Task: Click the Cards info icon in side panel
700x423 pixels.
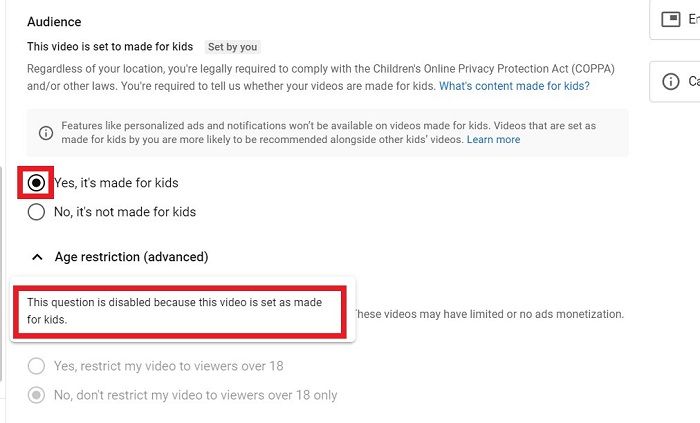Action: (x=670, y=81)
